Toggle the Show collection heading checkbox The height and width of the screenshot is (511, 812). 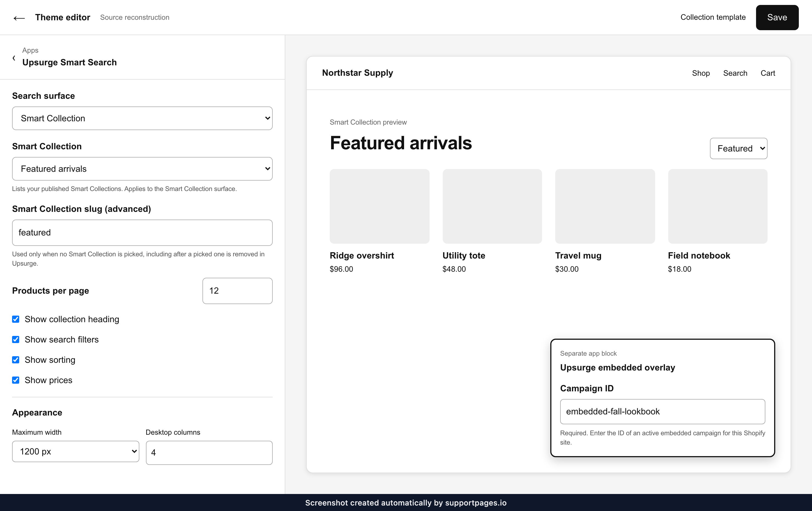16,319
